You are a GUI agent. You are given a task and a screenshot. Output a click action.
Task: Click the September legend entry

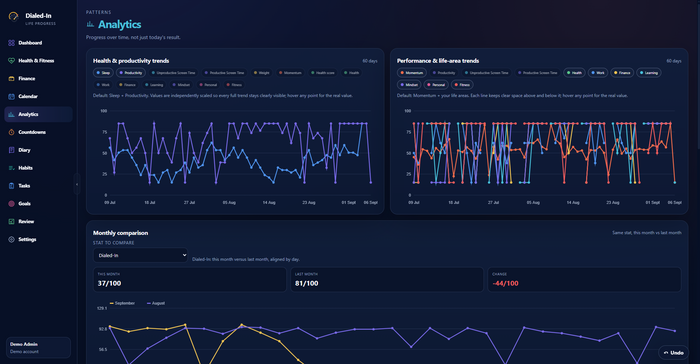[x=122, y=303]
